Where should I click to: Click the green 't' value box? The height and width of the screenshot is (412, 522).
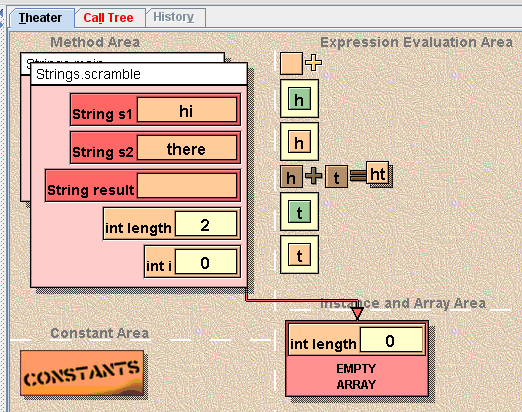pos(299,212)
